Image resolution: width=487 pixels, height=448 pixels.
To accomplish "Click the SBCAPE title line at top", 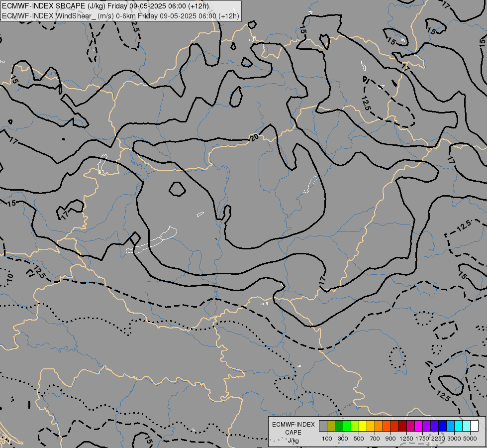I will tap(105, 6).
